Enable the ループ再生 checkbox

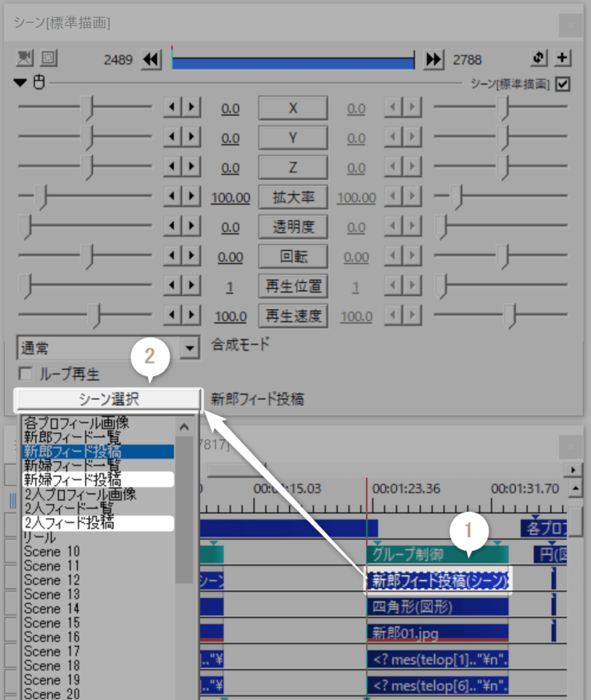26,375
